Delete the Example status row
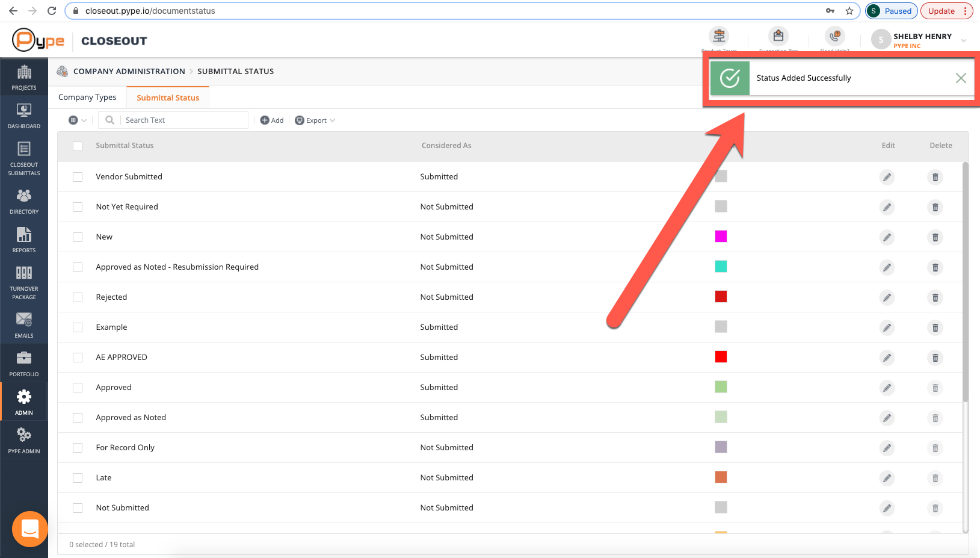This screenshot has width=980, height=558. point(935,327)
